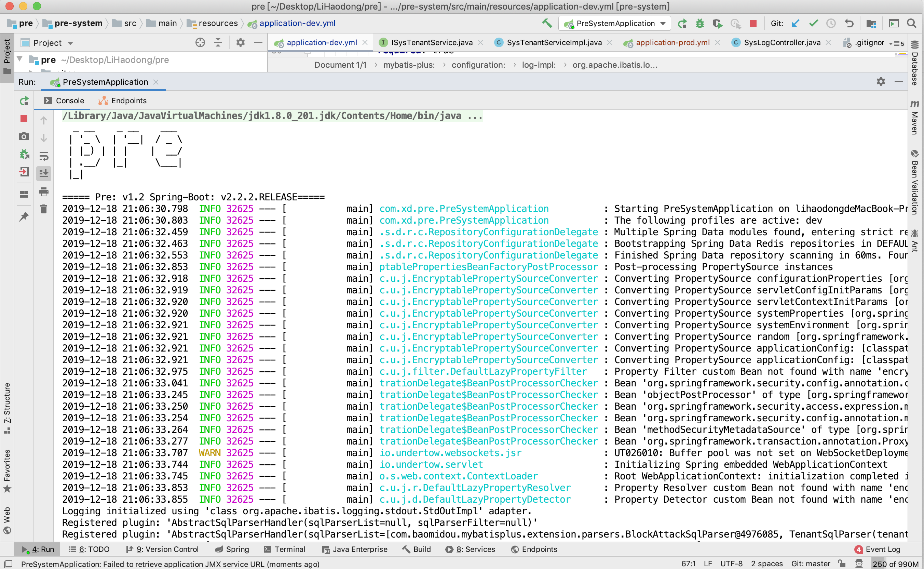Image resolution: width=924 pixels, height=569 pixels.
Task: Open ISysTenantService.java tab
Action: click(x=431, y=42)
